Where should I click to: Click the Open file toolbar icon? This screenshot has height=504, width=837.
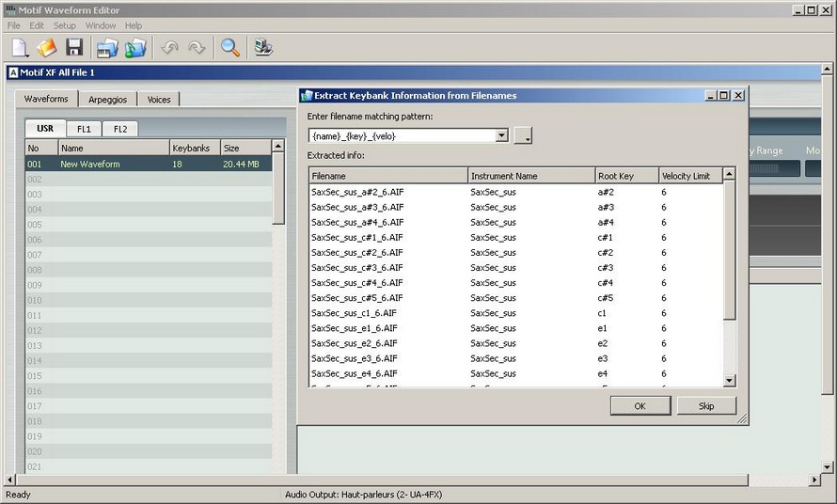click(47, 48)
